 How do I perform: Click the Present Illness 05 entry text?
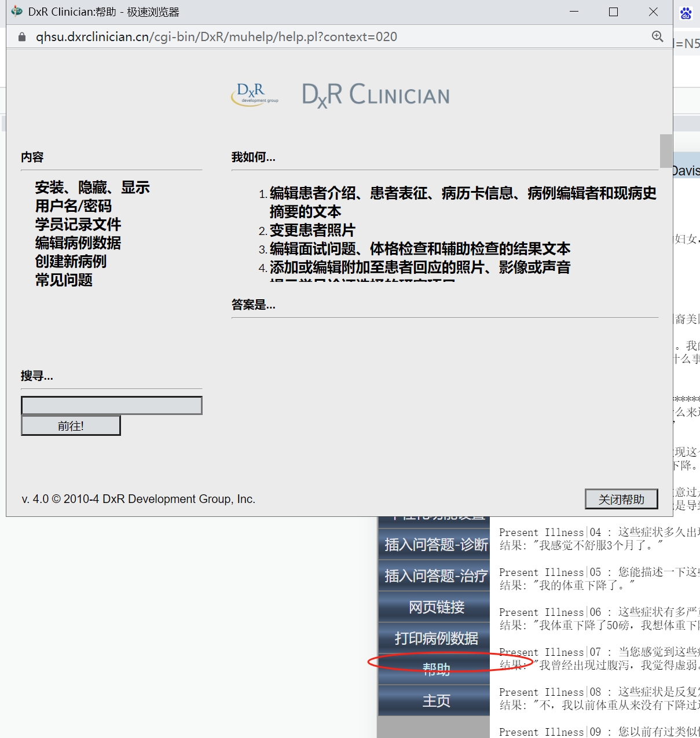click(x=599, y=572)
